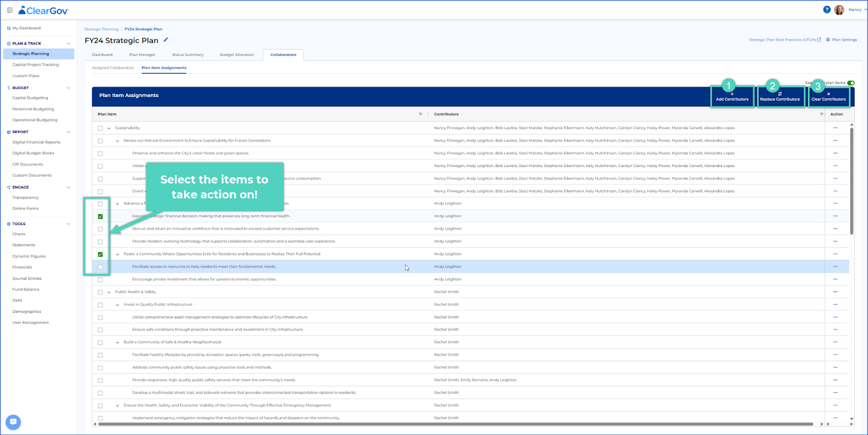The height and width of the screenshot is (435, 868).
Task: Switch to the Dashboard tab
Action: 102,55
